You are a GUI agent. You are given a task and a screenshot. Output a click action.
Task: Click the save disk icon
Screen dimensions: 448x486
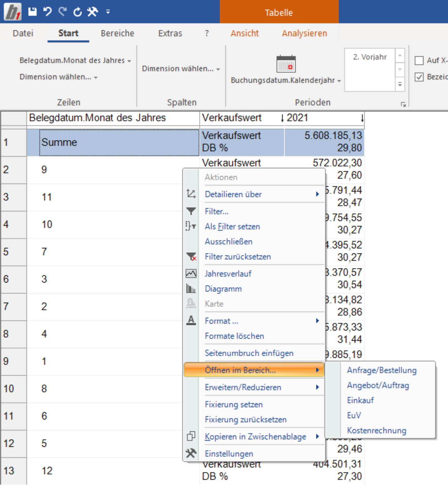click(32, 11)
